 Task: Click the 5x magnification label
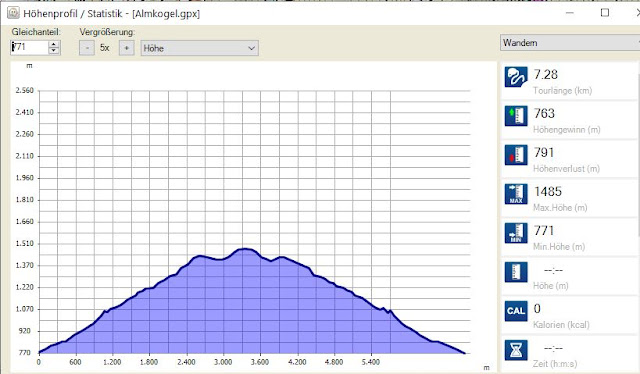tap(105, 48)
